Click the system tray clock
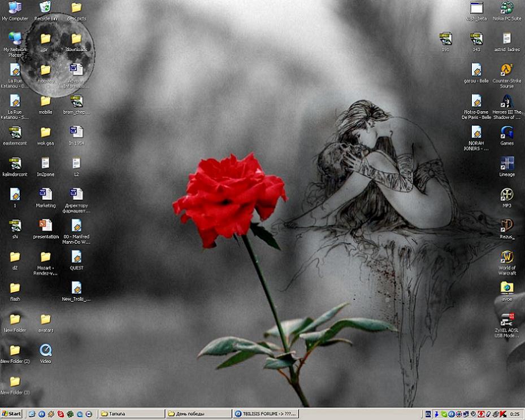 pyautogui.click(x=514, y=414)
